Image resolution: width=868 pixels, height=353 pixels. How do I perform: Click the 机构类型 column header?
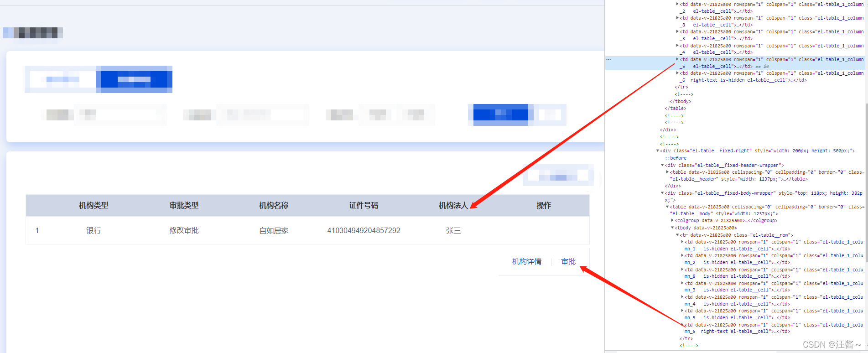(94, 205)
